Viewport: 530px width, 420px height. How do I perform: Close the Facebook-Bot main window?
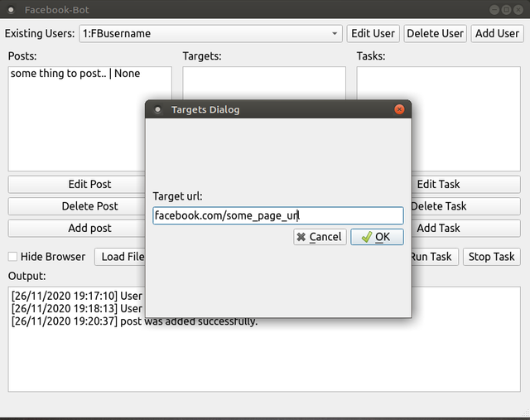[518, 10]
